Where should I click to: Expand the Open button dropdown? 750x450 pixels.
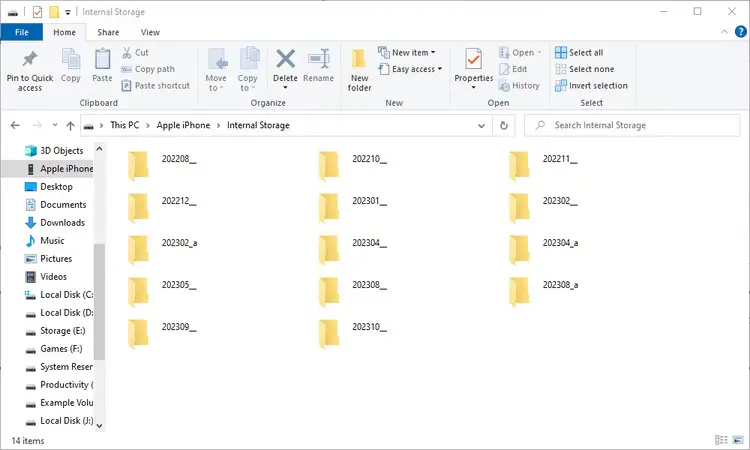pyautogui.click(x=540, y=52)
